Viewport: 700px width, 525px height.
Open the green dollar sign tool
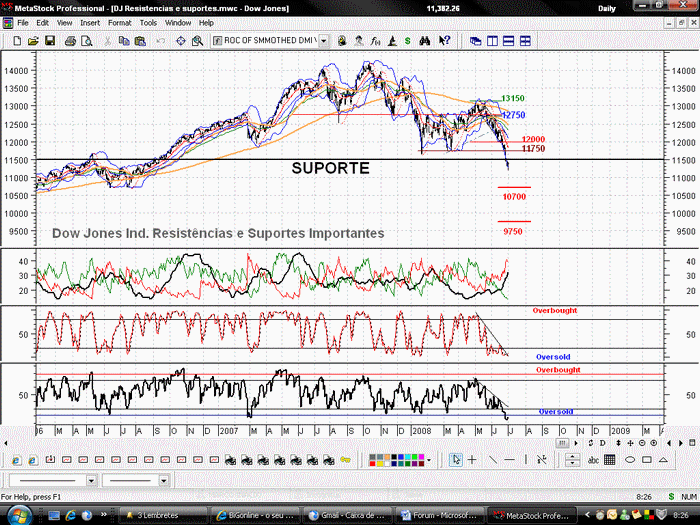(x=408, y=41)
